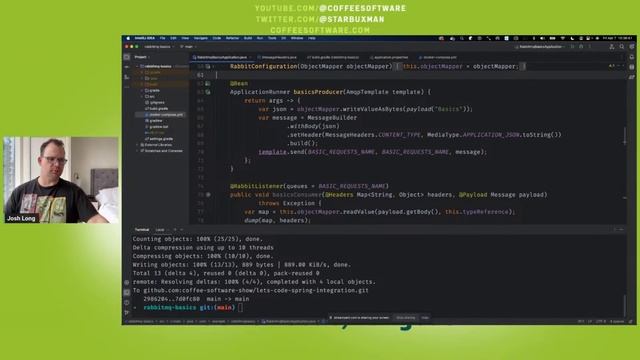Open the Apple menu
This screenshot has width=640, height=360.
[x=128, y=38]
